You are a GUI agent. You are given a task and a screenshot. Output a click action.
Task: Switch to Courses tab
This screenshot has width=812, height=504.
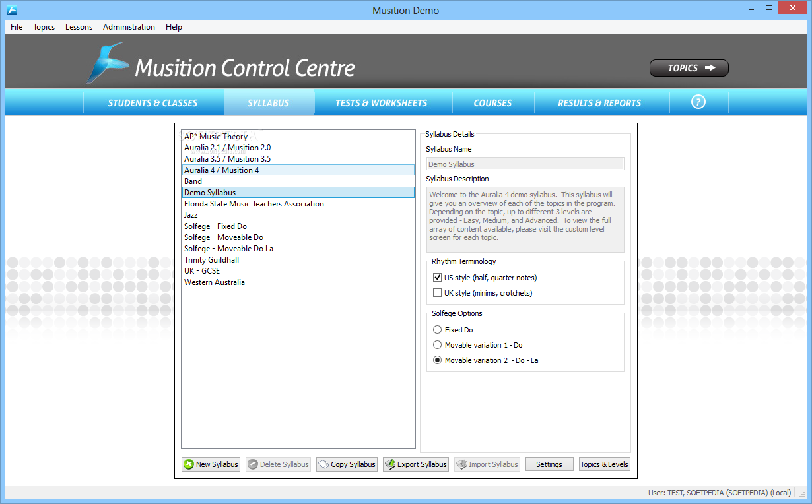point(492,103)
